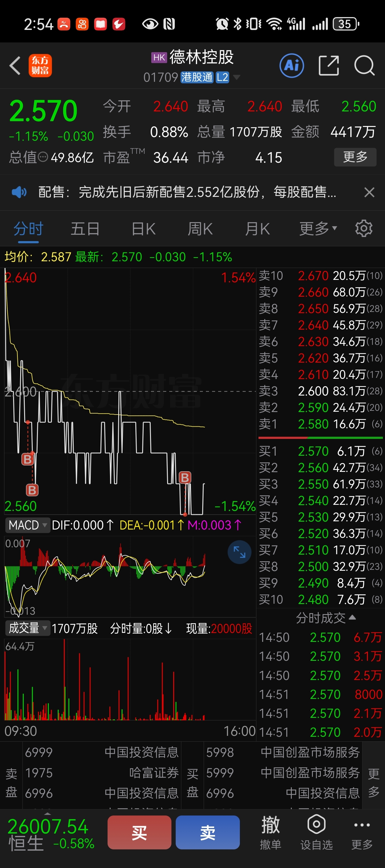Select 卖3 row at 2.600
385x868 pixels.
321,391
